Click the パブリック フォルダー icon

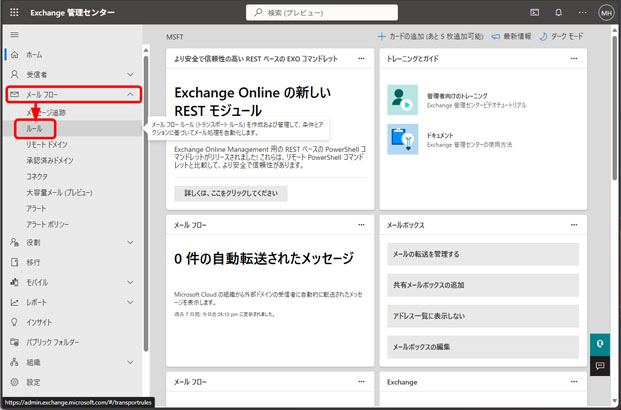point(15,342)
